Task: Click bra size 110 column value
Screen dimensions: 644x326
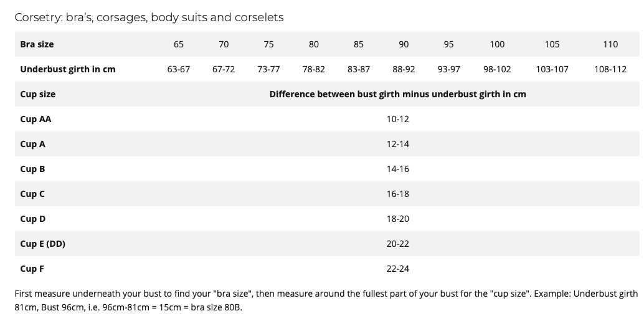Action: coord(610,44)
